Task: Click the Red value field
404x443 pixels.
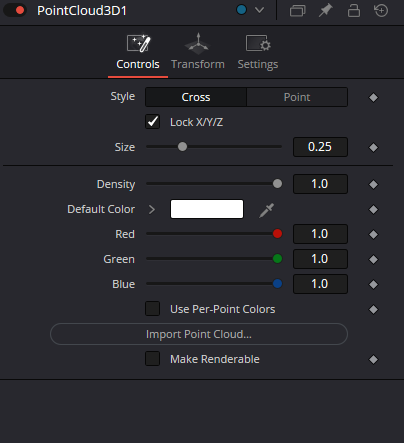Action: point(320,234)
